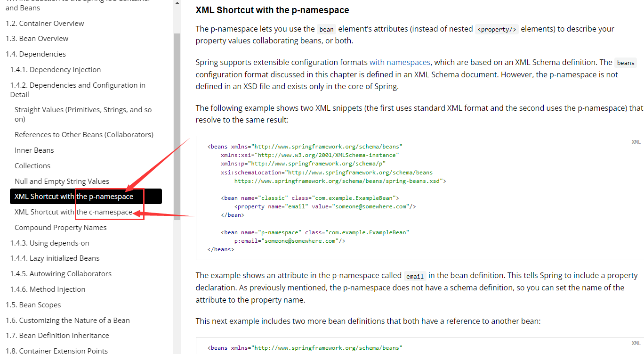
Task: Click the inline code '<property/>'
Action: pyautogui.click(x=497, y=29)
